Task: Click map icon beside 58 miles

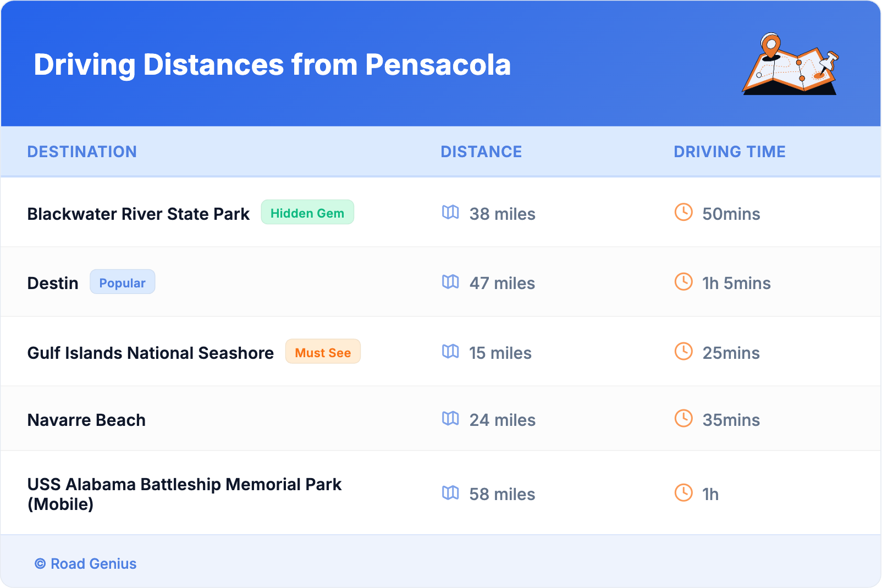Action: click(x=450, y=493)
